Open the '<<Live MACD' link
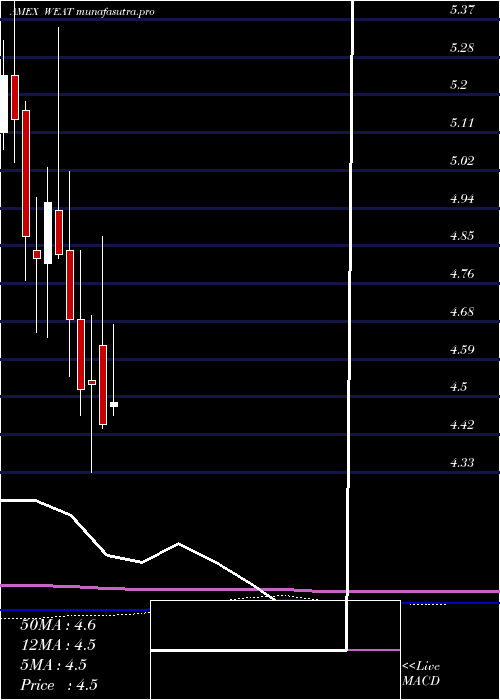The image size is (500, 700). 421,674
